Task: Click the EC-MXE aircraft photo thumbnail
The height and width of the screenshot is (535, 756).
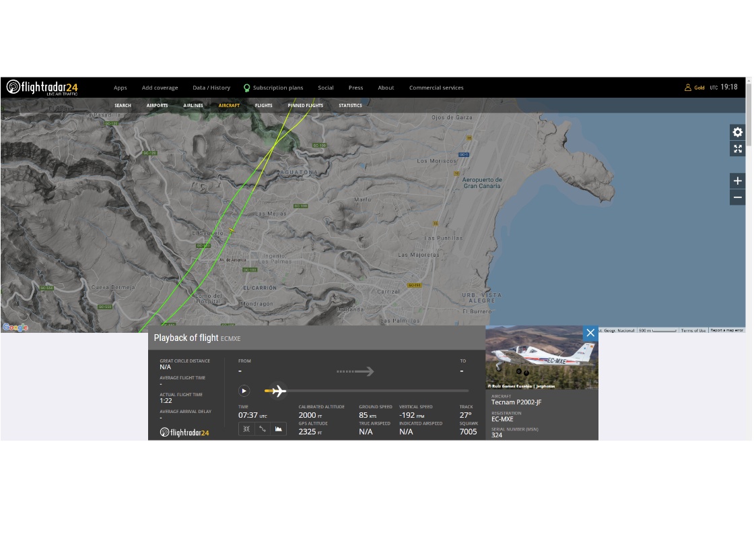Action: coord(542,358)
